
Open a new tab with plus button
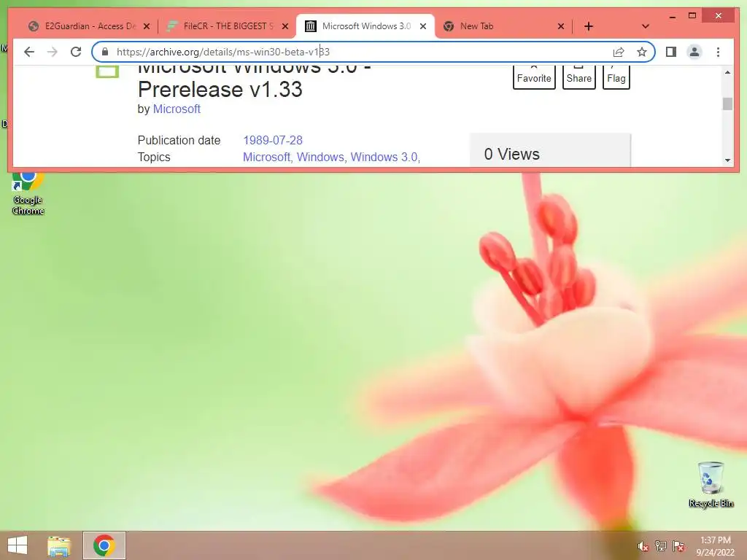tap(589, 26)
